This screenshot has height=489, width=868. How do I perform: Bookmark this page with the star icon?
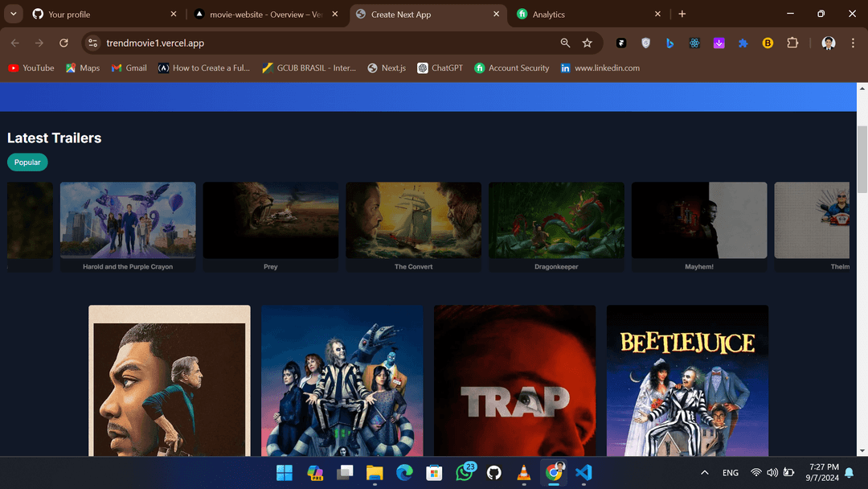pos(588,43)
